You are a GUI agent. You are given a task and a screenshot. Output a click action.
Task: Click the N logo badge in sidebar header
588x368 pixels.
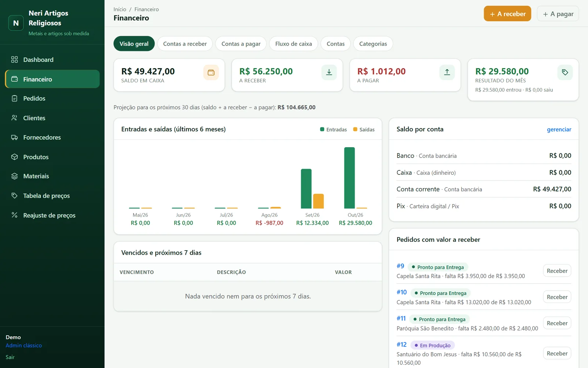pyautogui.click(x=16, y=23)
